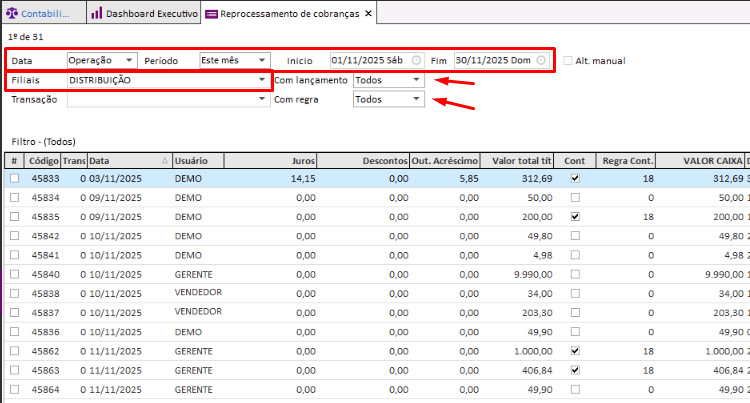Close the Reprocessamento de cobranças tab
The height and width of the screenshot is (403, 750).
pyautogui.click(x=369, y=13)
